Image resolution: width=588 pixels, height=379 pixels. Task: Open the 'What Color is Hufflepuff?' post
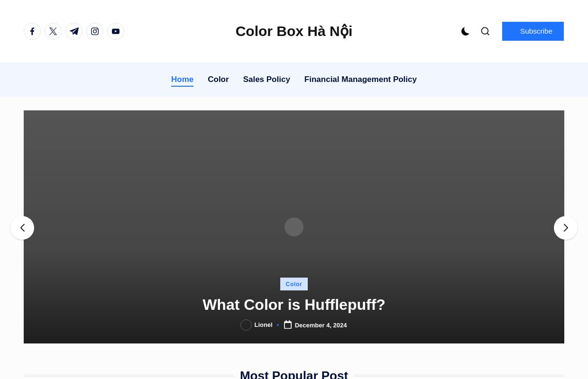(294, 305)
